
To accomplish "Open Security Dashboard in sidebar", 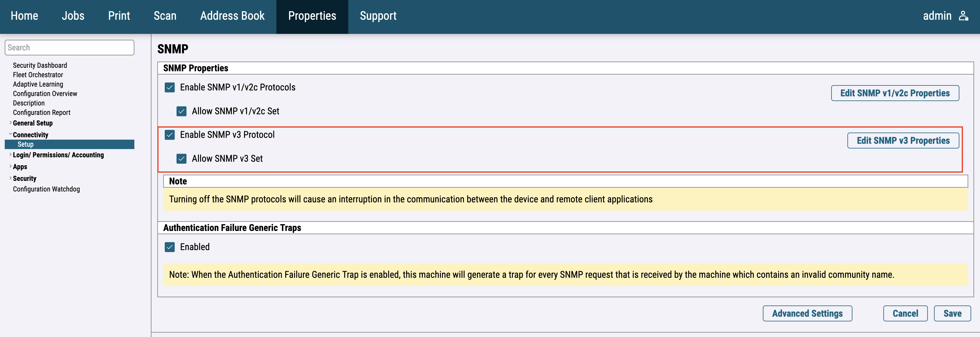I will (40, 65).
